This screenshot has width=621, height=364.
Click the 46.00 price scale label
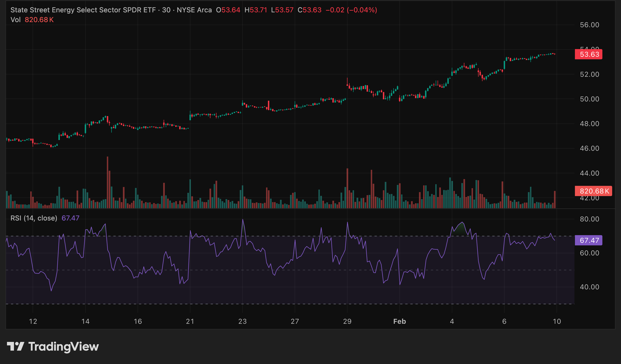tap(589, 148)
